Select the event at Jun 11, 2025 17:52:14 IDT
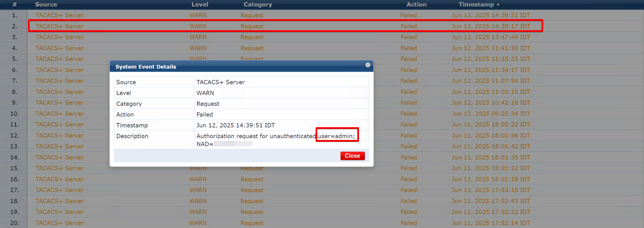This screenshot has width=644, height=228. click(322, 223)
